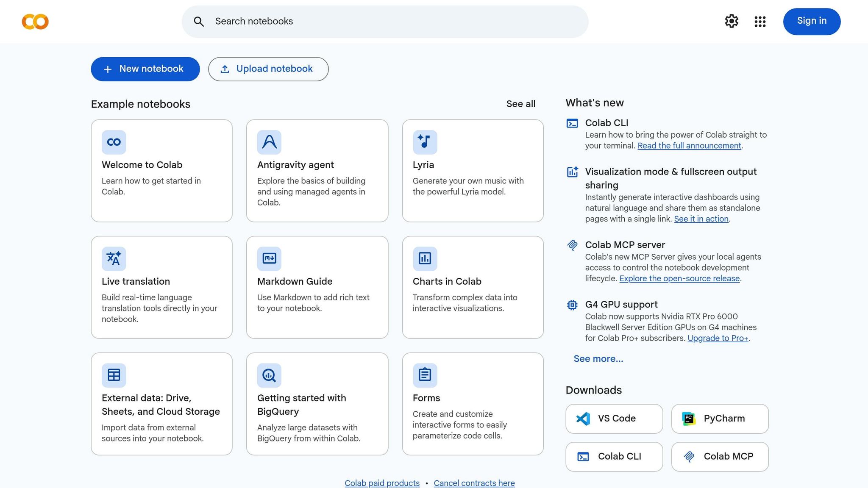Click the G4 GPU support heading
Viewport: 868px width, 488px height.
pyautogui.click(x=621, y=305)
